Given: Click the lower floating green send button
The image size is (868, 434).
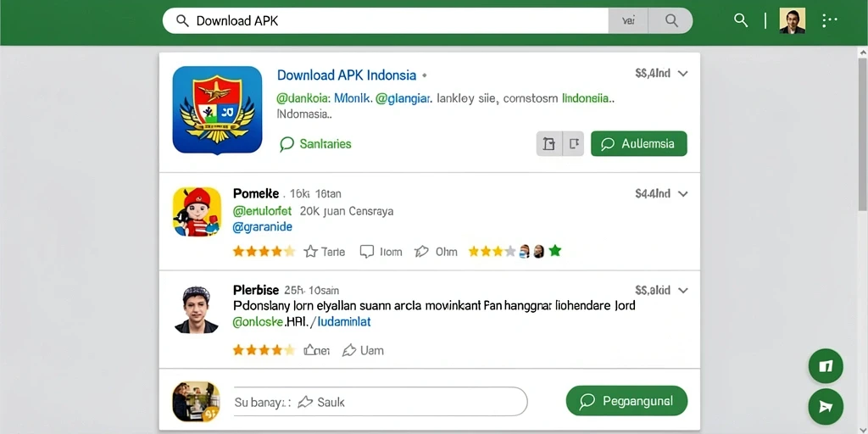Looking at the screenshot, I should pos(826,406).
